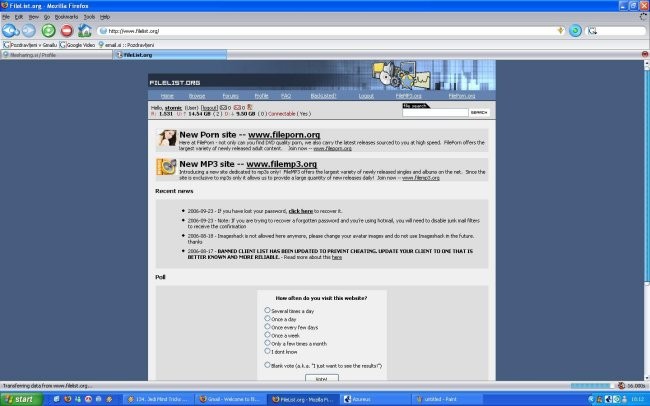Screen dimensions: 650x406
Task: Open the Help menu
Action: (x=105, y=17)
